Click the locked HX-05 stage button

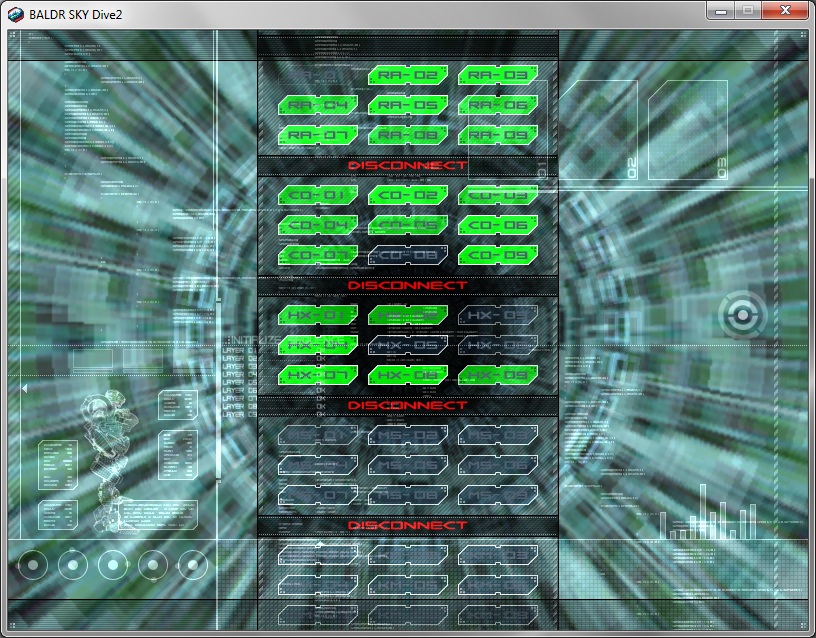click(408, 345)
